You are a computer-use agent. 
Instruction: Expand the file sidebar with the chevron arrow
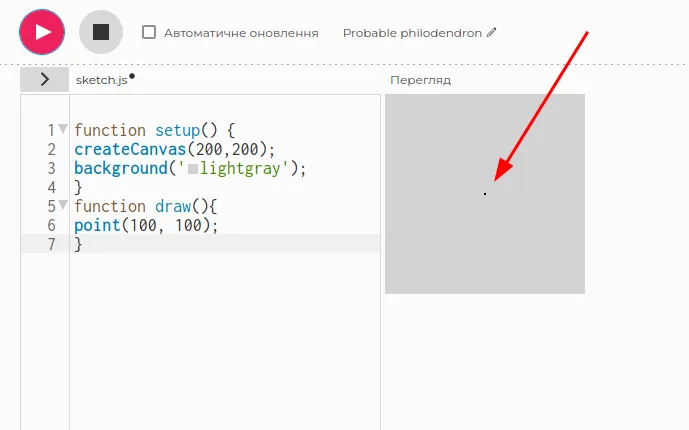[x=45, y=80]
